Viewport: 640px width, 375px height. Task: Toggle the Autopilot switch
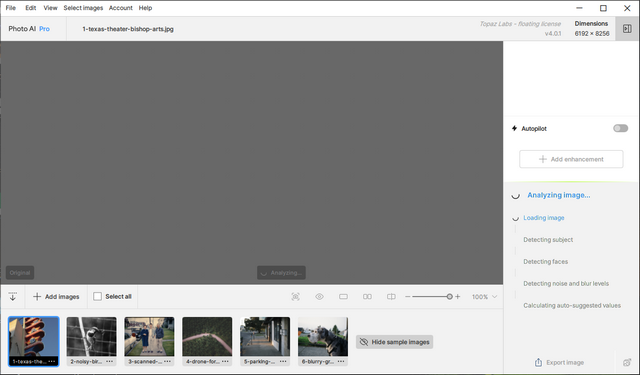(x=620, y=129)
